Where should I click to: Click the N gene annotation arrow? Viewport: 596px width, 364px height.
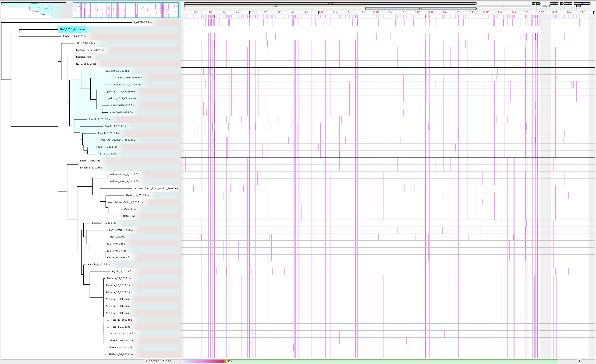point(582,4)
